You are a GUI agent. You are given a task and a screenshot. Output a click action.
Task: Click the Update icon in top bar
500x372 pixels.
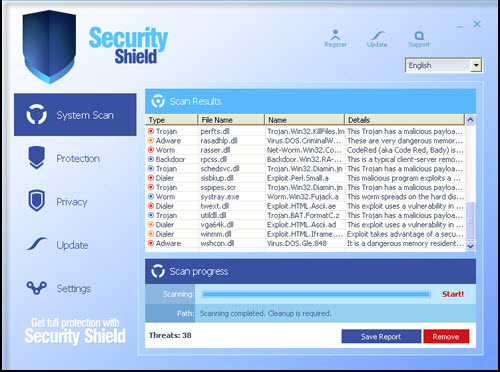(x=377, y=35)
